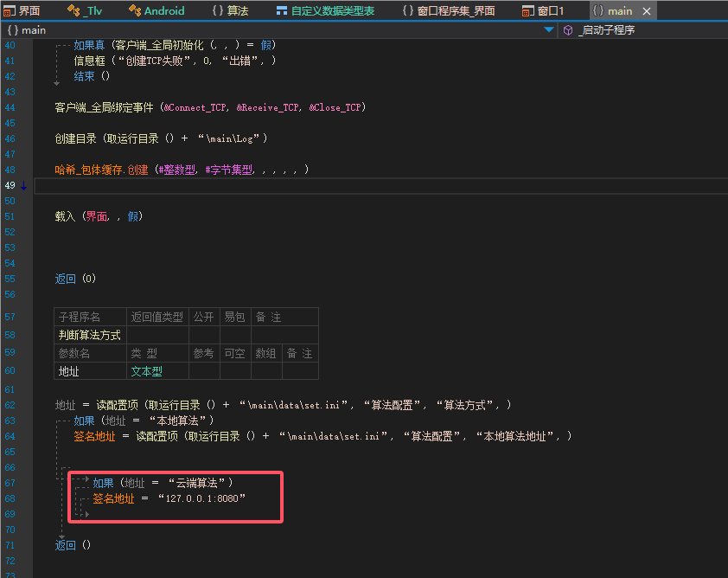This screenshot has height=578, width=728.
Task: Click the lightning icon on the _Tlv tab
Action: pyautogui.click(x=73, y=10)
